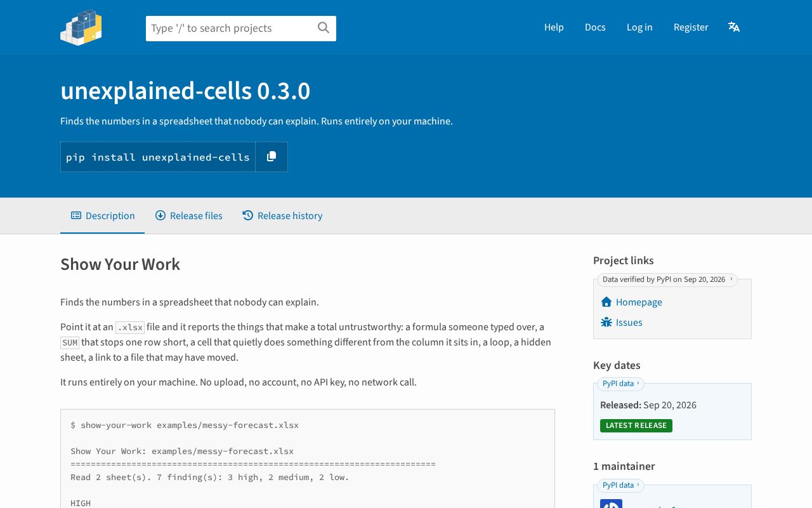Click the Latest Release badge
812x508 pixels.
click(636, 425)
